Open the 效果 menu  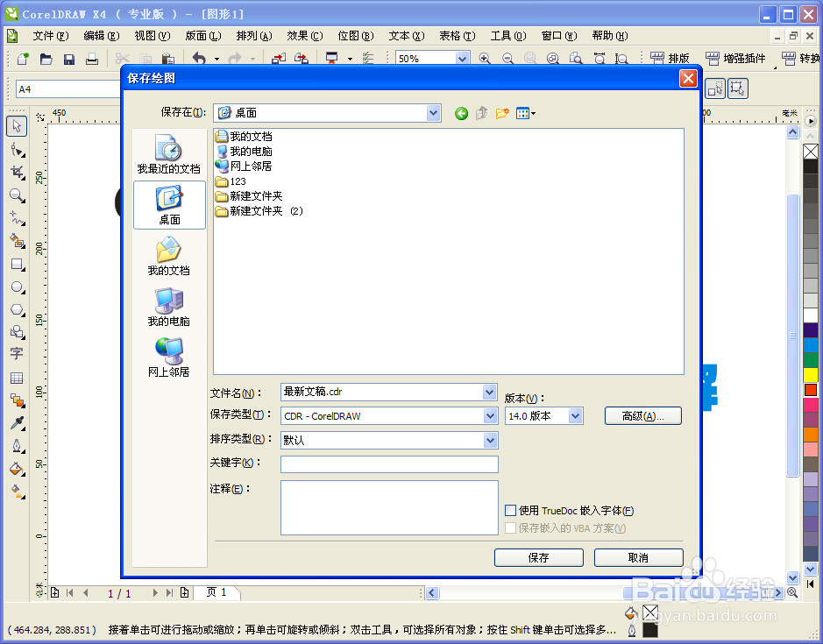tap(304, 36)
